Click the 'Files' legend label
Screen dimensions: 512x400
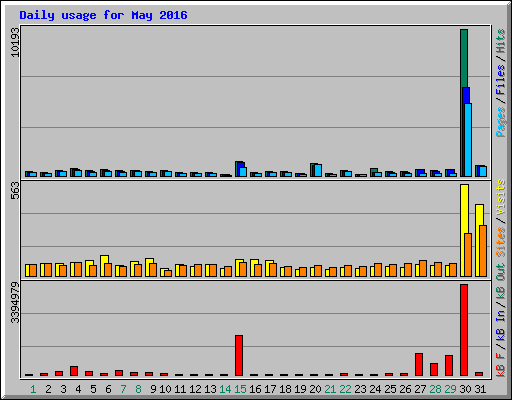point(500,80)
